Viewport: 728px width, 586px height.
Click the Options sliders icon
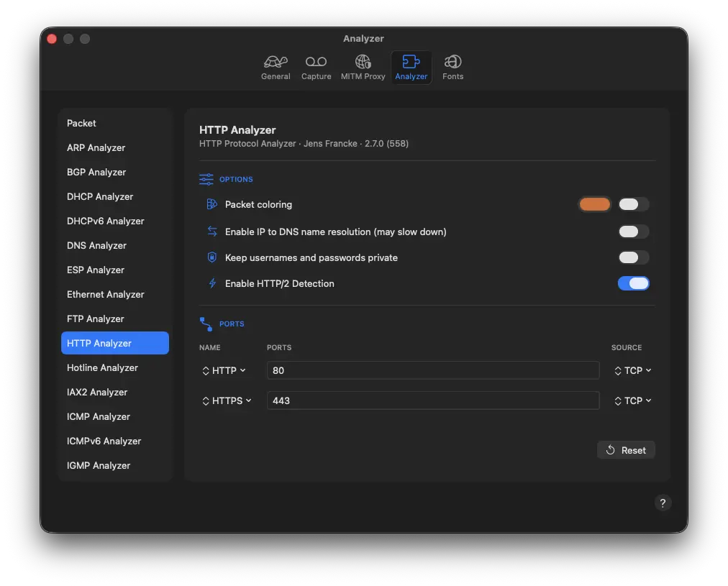pyautogui.click(x=206, y=179)
